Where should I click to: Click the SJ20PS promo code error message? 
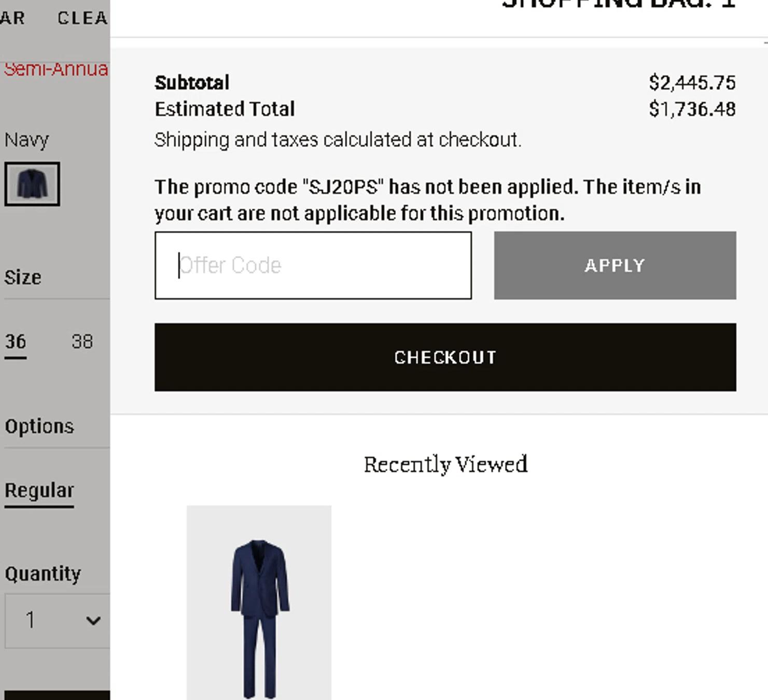(x=427, y=200)
